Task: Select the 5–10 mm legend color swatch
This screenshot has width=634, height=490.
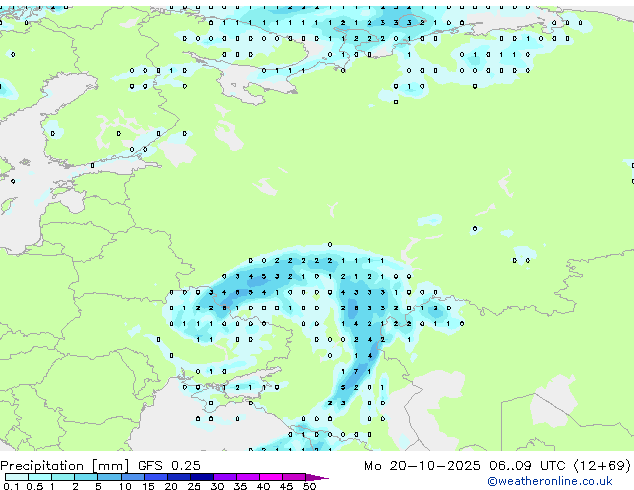Action: [110, 477]
